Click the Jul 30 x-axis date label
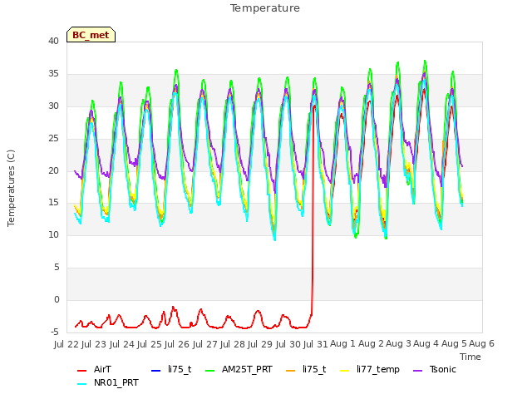Viewport: 532px width, 399px height. (288, 344)
